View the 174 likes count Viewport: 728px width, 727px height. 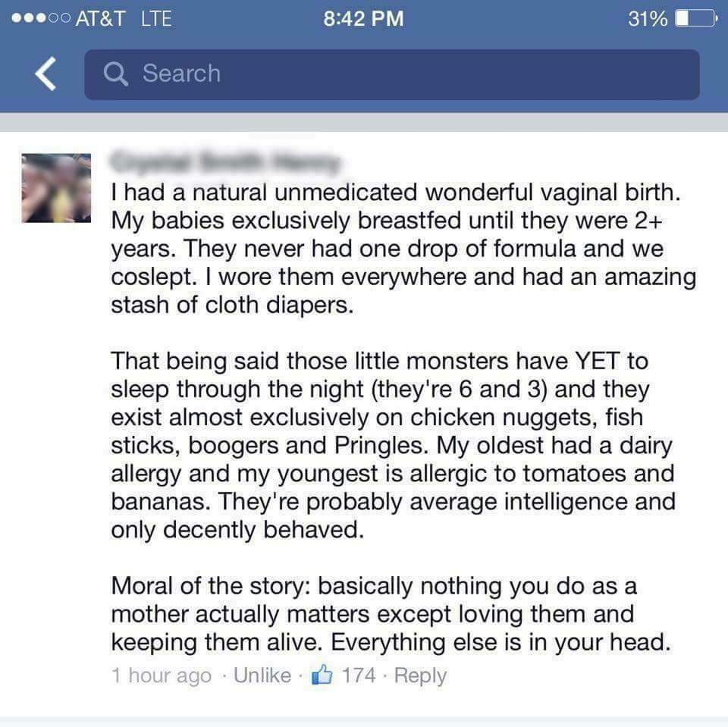point(359,675)
